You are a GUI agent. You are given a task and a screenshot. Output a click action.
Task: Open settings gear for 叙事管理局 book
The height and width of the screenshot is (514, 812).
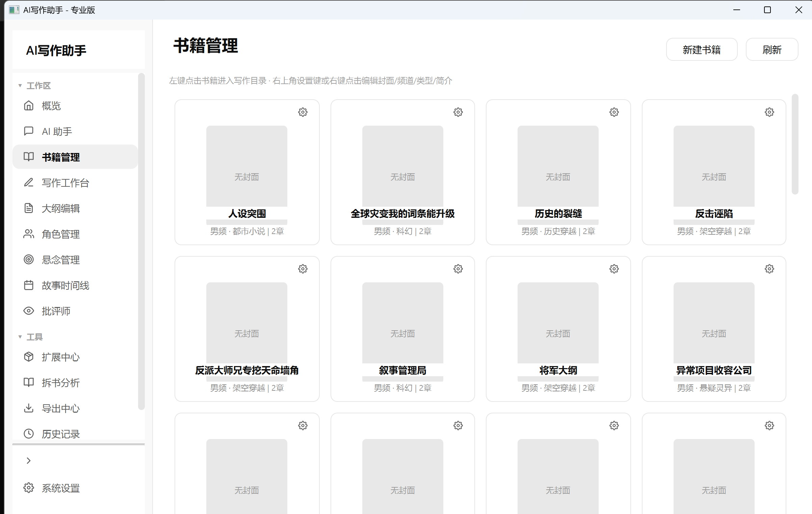click(458, 269)
